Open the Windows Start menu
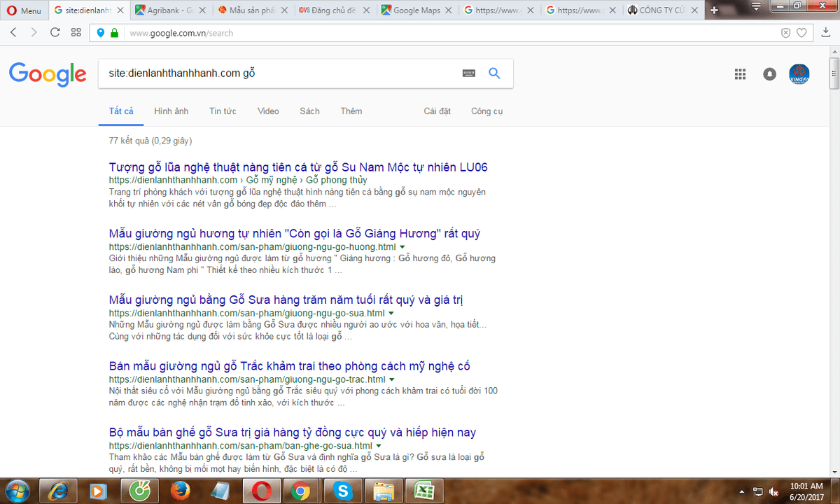Screen dimensions: 840x504 click(x=17, y=491)
